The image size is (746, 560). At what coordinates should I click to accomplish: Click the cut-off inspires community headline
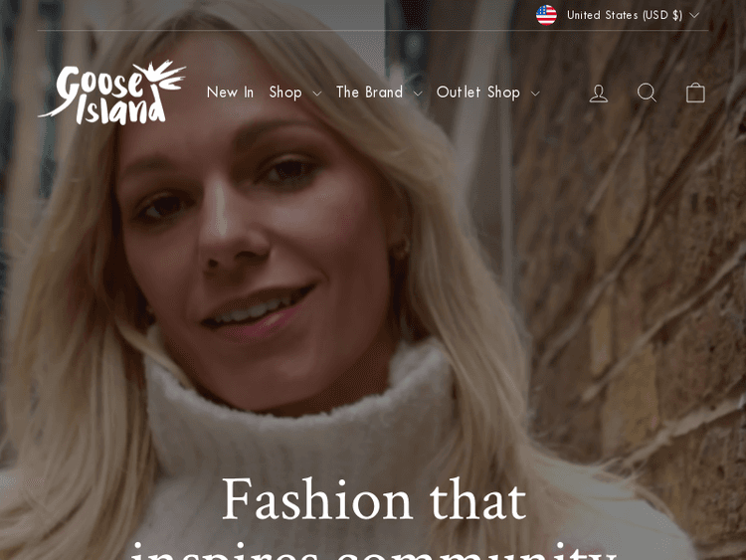coord(374,550)
